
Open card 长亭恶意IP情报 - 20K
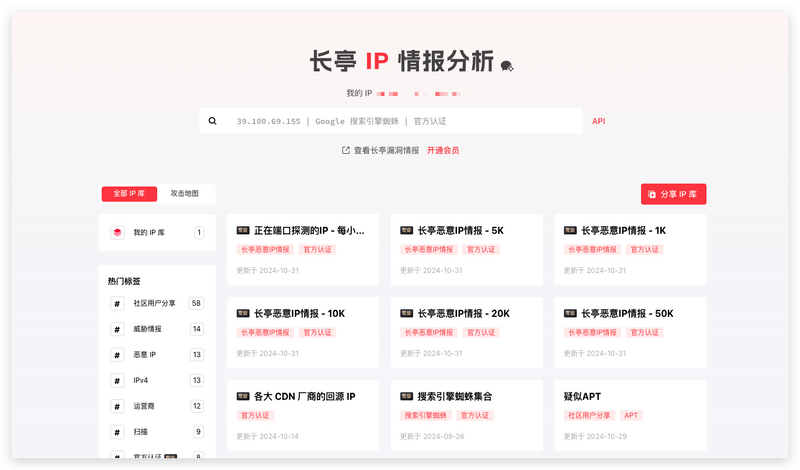pos(467,332)
